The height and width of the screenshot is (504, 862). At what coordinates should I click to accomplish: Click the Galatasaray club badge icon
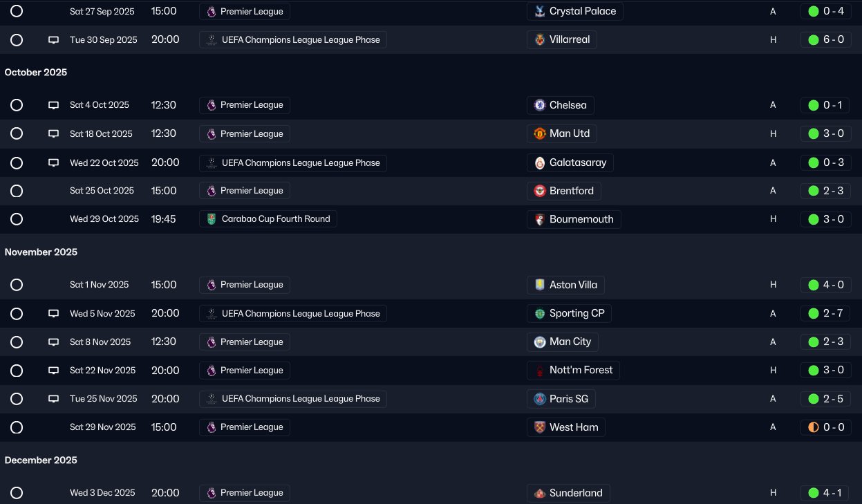tap(539, 163)
